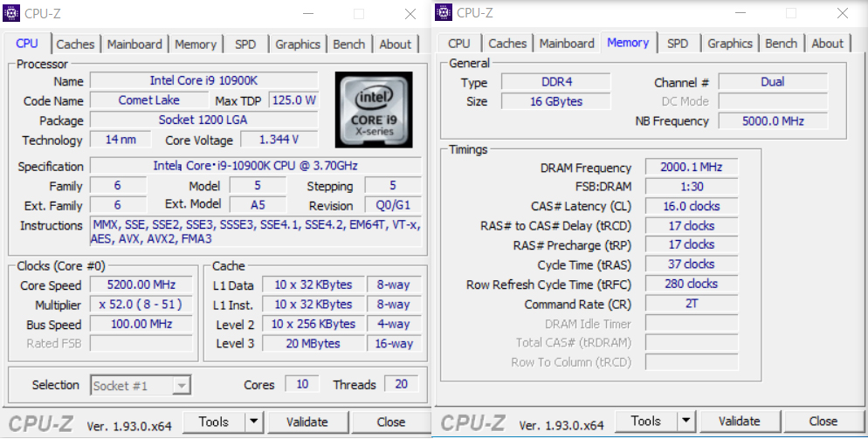The width and height of the screenshot is (868, 439).
Task: Close right CPU-Z window via title bar X
Action: [x=843, y=13]
